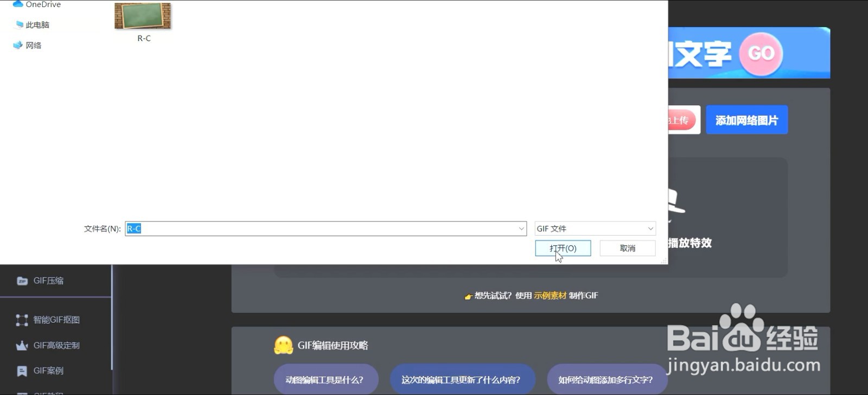Click the 打开(O) button
Viewport: 868px width, 395px height.
pos(563,248)
